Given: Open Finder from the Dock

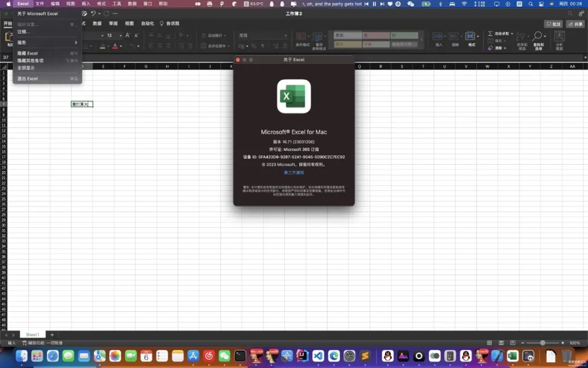Looking at the screenshot, I should (x=21, y=355).
